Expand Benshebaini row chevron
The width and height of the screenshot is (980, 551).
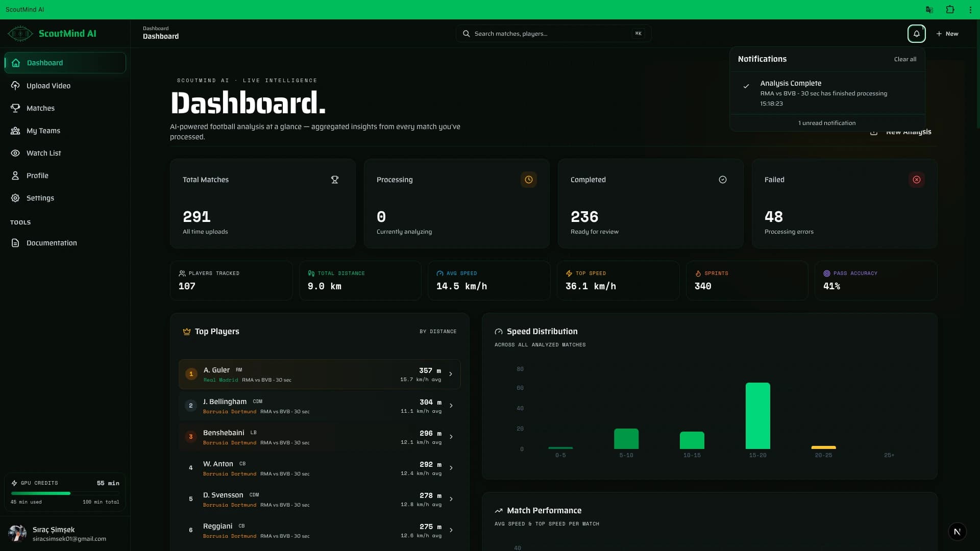[451, 437]
